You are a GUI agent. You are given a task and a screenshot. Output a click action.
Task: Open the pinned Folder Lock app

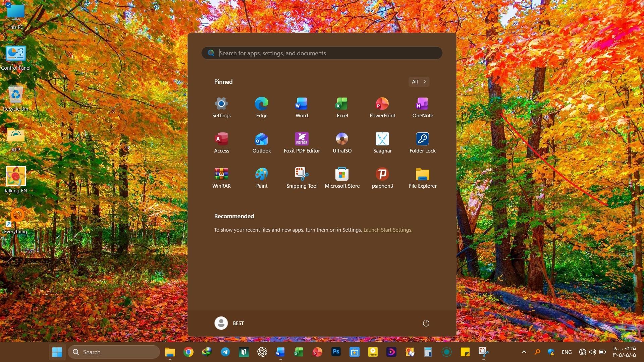[423, 143]
